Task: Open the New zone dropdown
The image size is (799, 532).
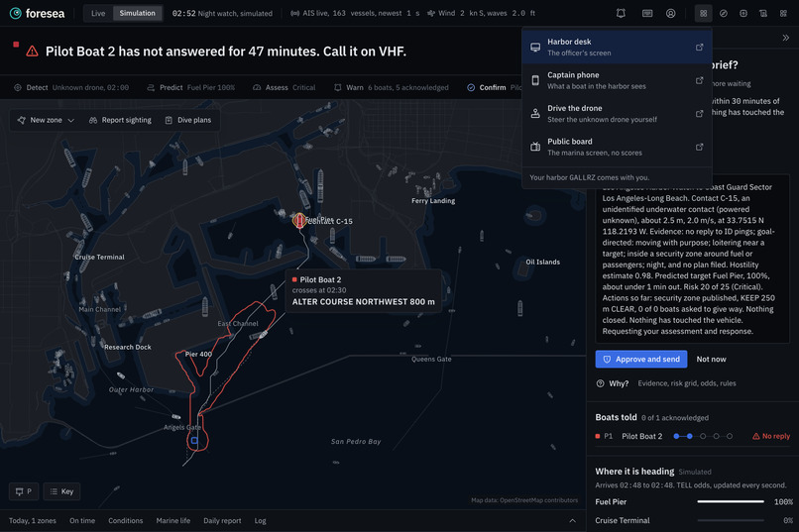Action: pos(46,120)
